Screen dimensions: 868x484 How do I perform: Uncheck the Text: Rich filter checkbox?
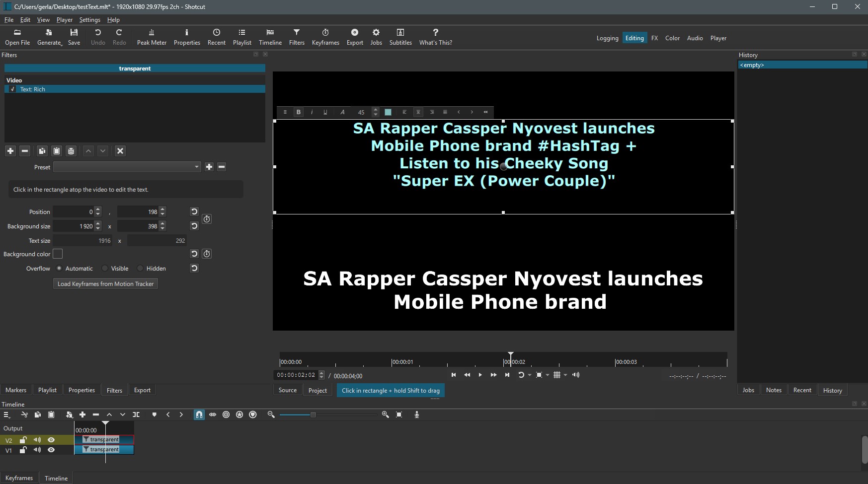point(12,89)
